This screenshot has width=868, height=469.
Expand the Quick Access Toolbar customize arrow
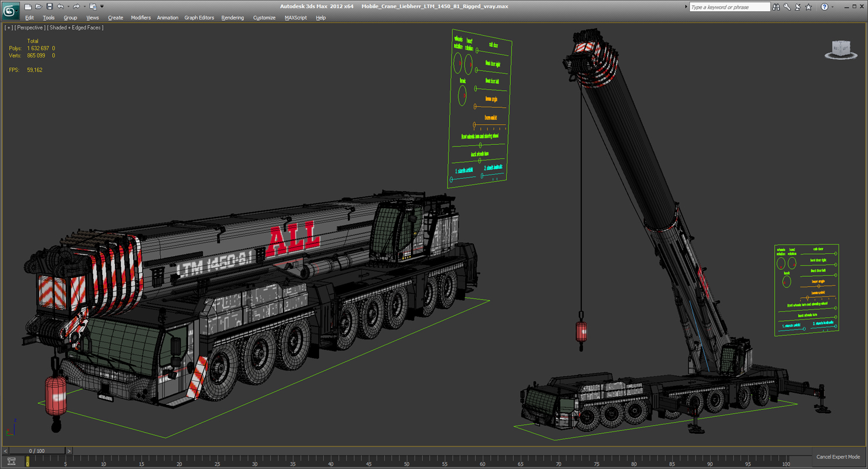click(x=101, y=6)
